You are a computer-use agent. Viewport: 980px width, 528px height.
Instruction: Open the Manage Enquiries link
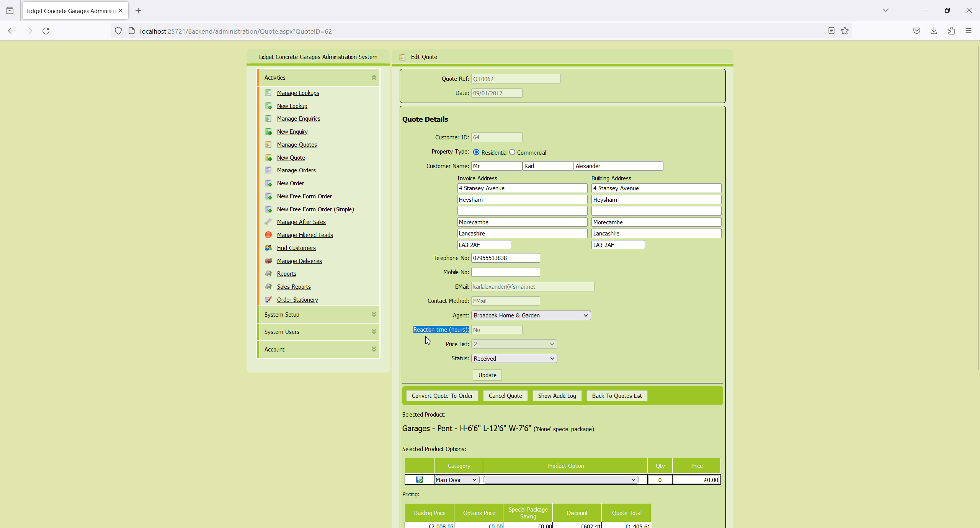point(299,119)
